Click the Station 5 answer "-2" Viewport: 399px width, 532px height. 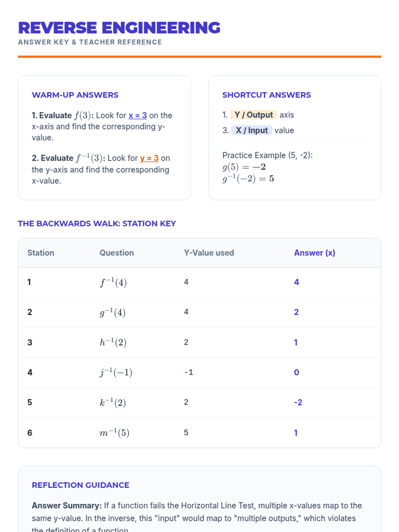point(298,402)
